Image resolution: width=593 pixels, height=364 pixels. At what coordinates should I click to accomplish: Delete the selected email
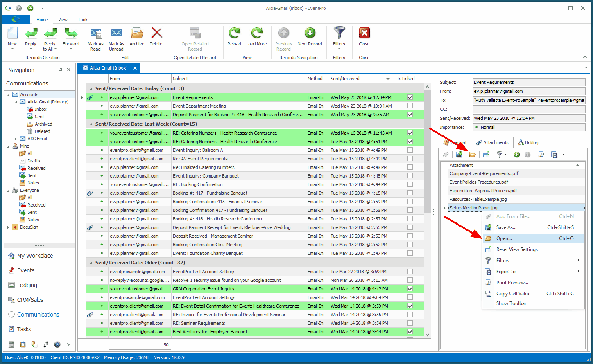(x=156, y=38)
